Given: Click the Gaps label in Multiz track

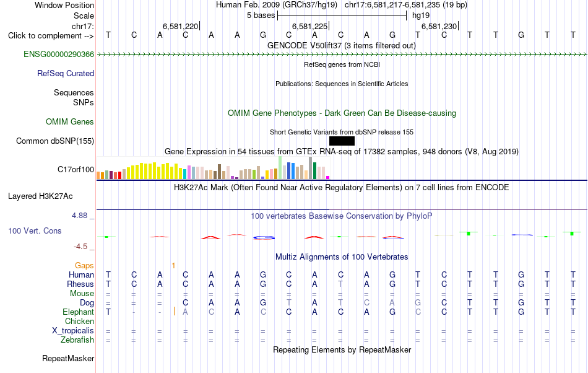Looking at the screenshot, I should [84, 266].
